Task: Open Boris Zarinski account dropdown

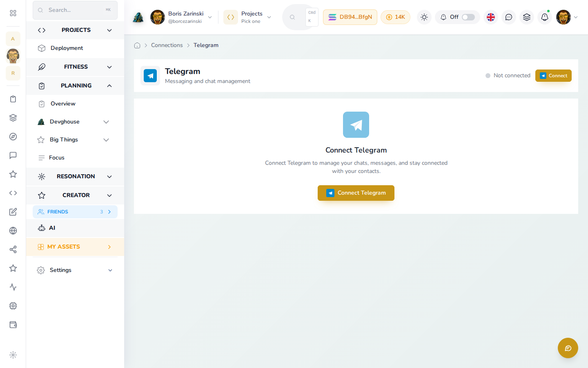Action: tap(181, 17)
